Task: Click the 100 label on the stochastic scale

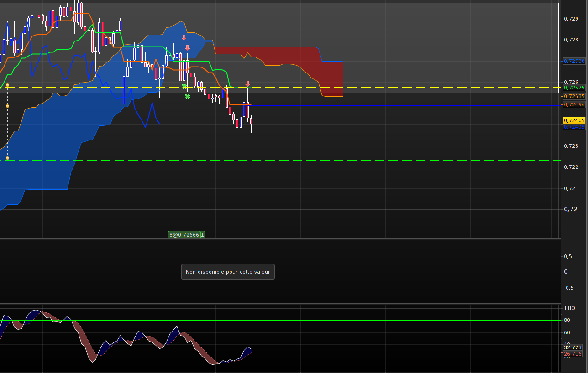Action: (569, 308)
